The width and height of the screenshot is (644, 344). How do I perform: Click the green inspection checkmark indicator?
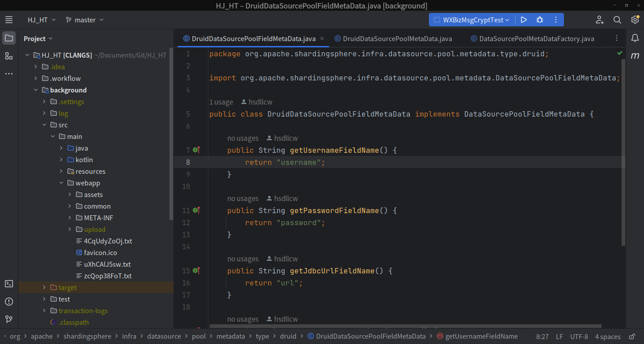(620, 53)
